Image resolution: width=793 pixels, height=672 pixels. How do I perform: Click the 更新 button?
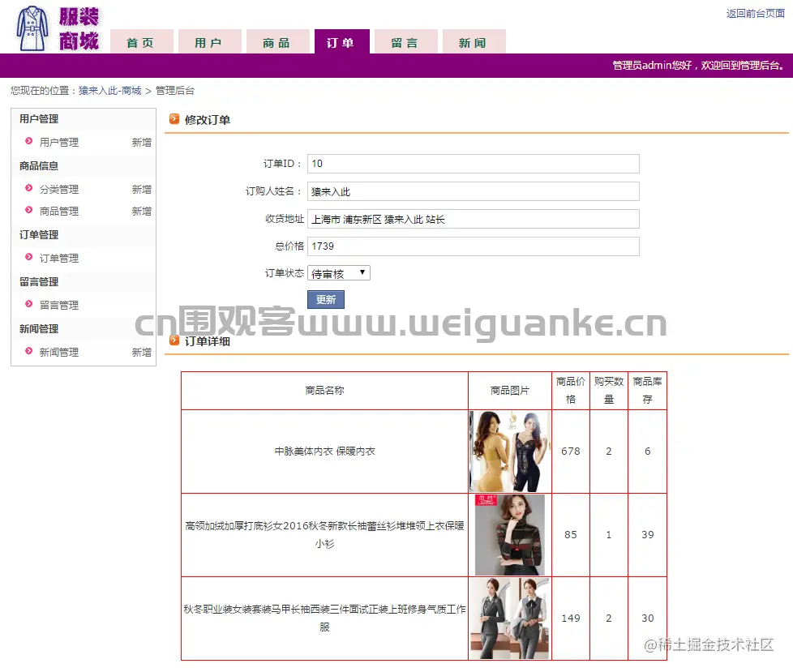pos(326,299)
